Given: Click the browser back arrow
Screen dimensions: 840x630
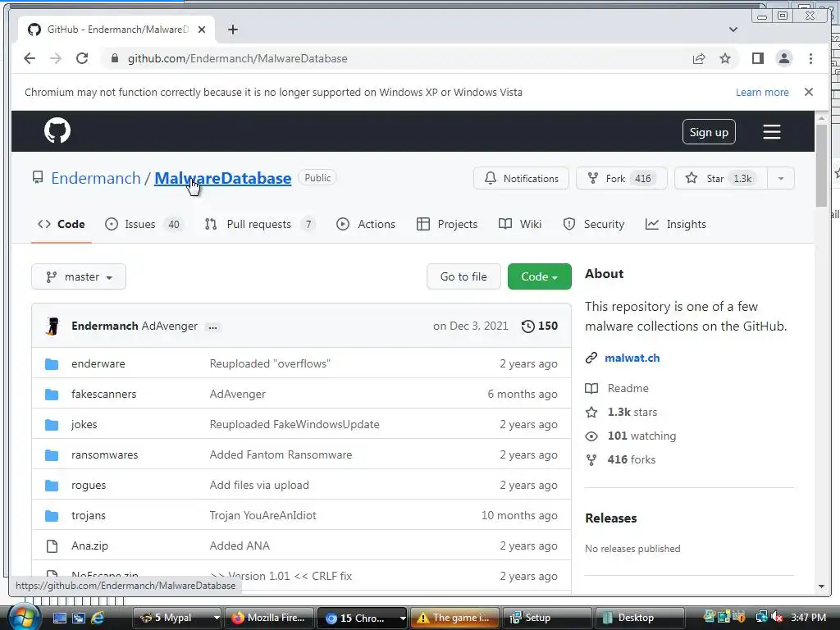Looking at the screenshot, I should (30, 58).
